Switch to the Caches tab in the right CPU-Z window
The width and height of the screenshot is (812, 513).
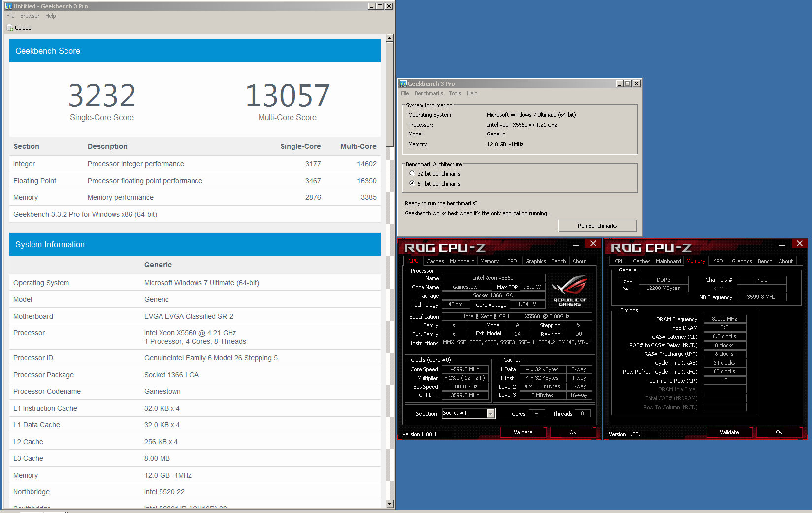[x=641, y=261]
